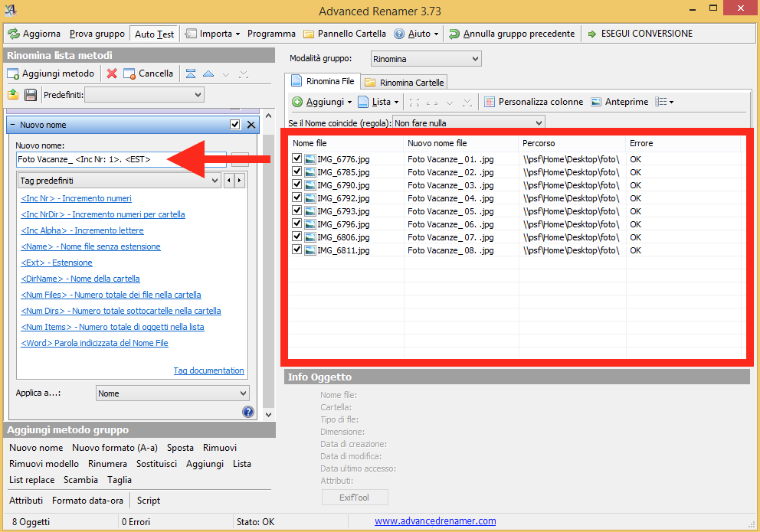Image resolution: width=760 pixels, height=532 pixels.
Task: Open the Importa menu
Action: click(x=212, y=34)
